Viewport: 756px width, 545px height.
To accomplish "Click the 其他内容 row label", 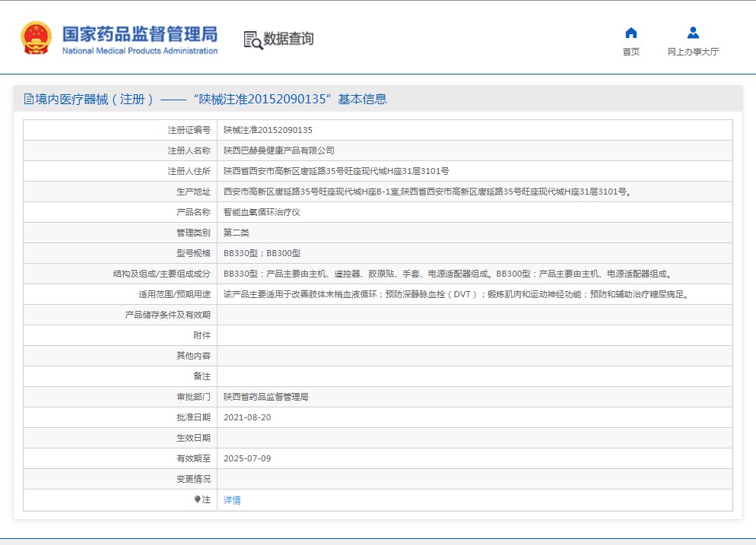I will pos(193,356).
